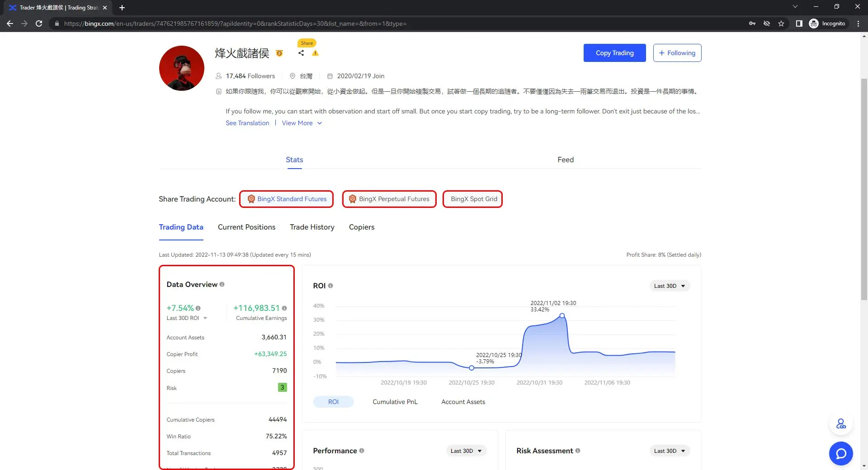Click the Profit Share 8% text
The image size is (868, 470).
click(x=664, y=255)
